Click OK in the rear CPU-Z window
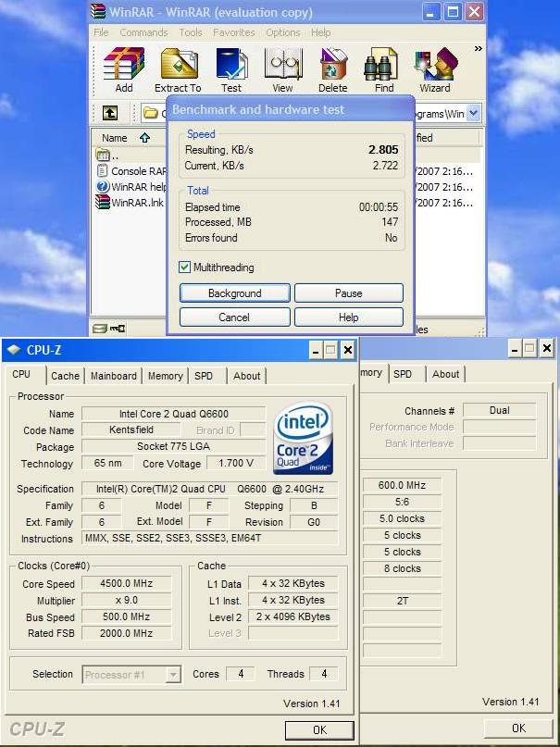The width and height of the screenshot is (560, 747). (518, 728)
